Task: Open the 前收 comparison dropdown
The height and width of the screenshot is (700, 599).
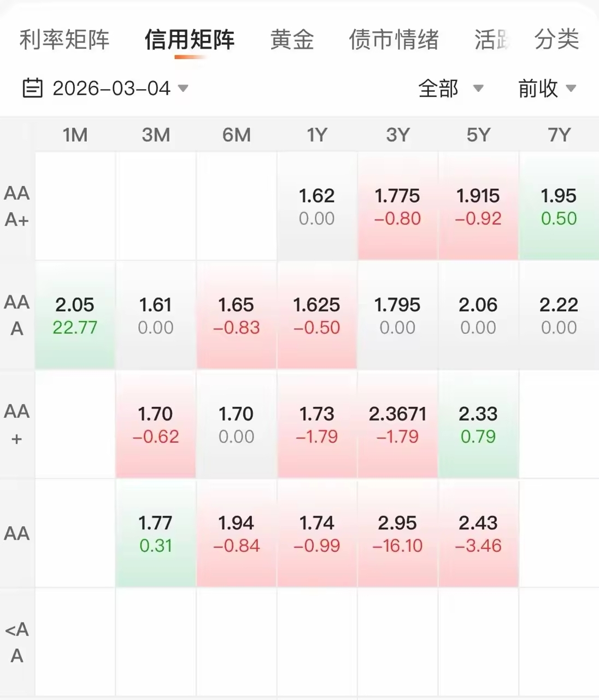Action: (x=547, y=88)
